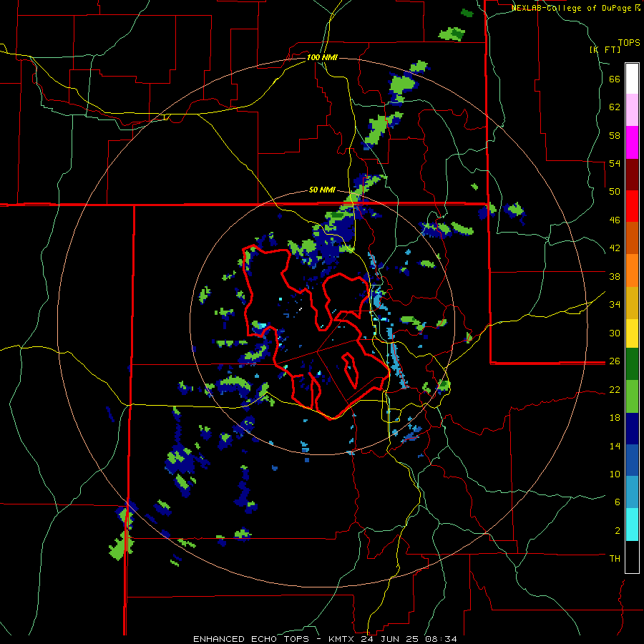The image size is (644, 644).
Task: Click the 30 value on the legend scale
Action: point(615,333)
